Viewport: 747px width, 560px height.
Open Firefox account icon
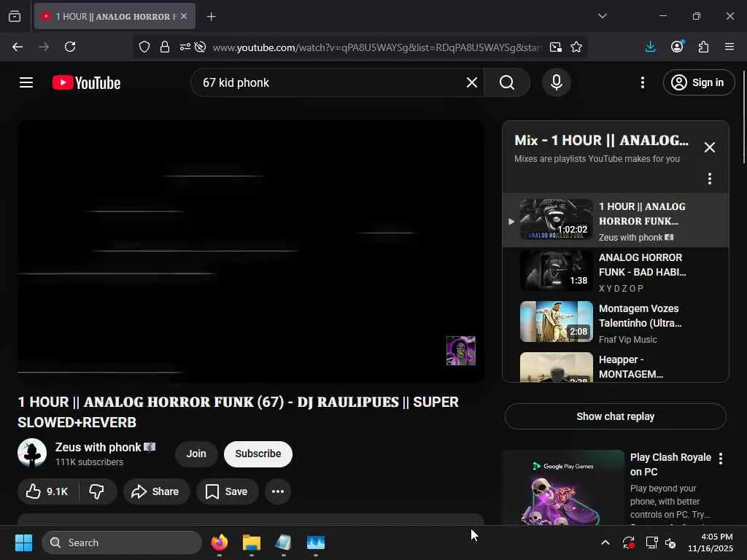pyautogui.click(x=677, y=46)
